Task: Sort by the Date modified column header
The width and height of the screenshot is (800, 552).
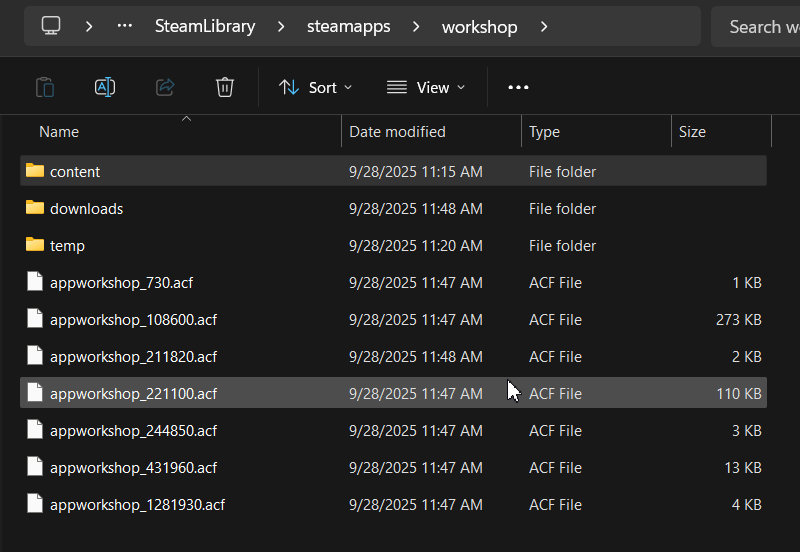Action: (x=397, y=132)
